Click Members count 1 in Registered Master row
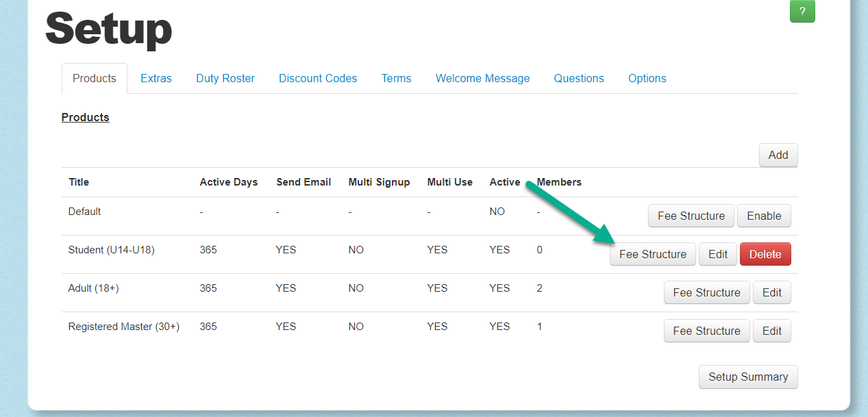 click(x=540, y=327)
